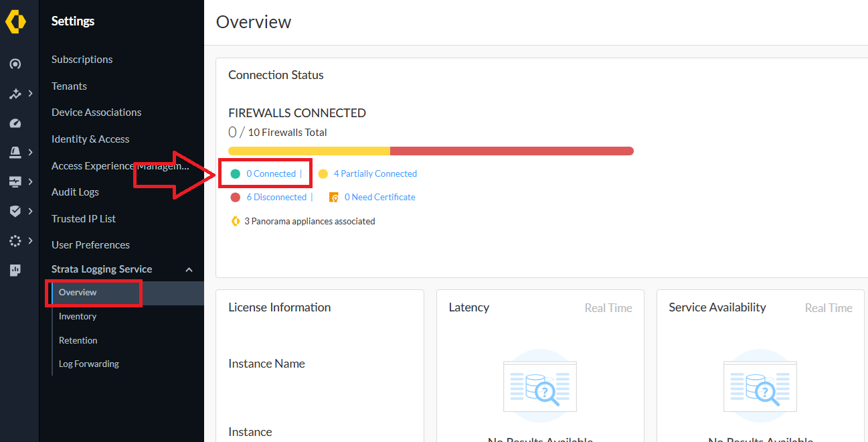Expand the arrow beside the shield icon
The image size is (868, 442).
click(x=30, y=212)
